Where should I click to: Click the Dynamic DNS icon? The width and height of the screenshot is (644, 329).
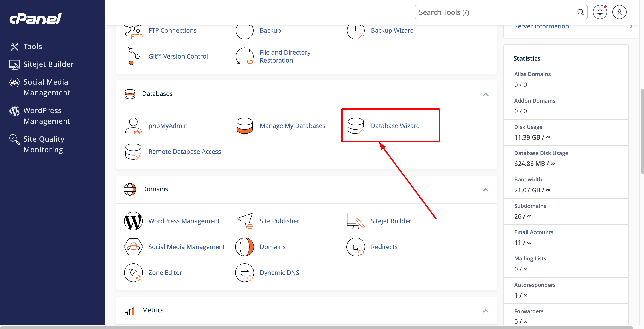click(244, 272)
